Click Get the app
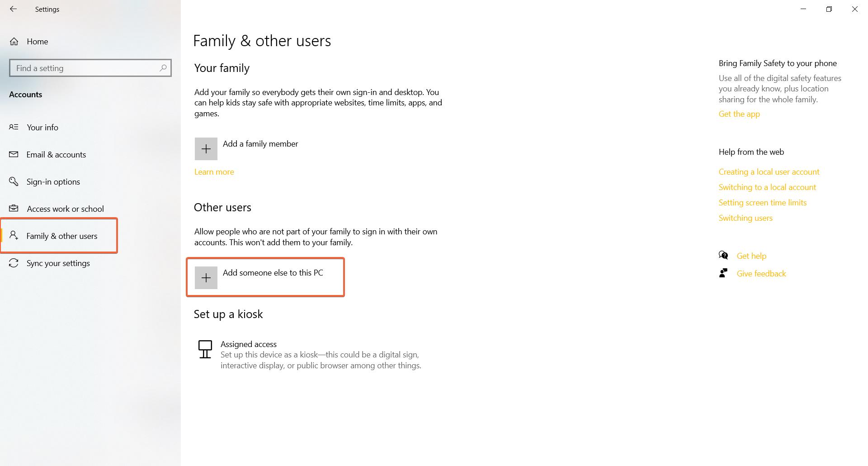Image resolution: width=868 pixels, height=466 pixels. tap(739, 114)
